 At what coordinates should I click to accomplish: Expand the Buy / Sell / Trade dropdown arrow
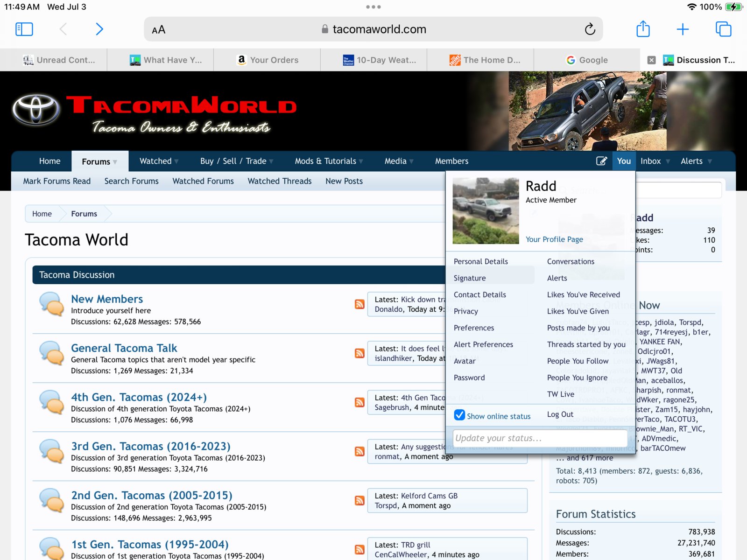tap(271, 161)
